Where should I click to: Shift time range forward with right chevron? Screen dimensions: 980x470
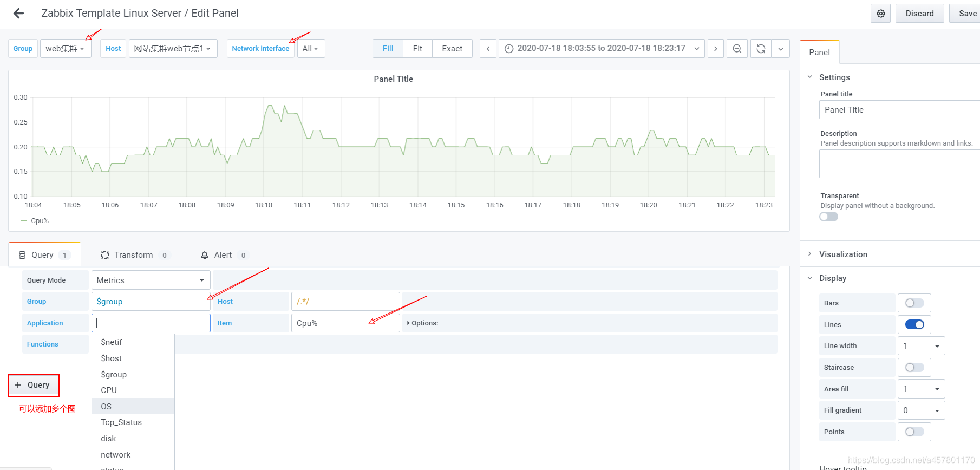pyautogui.click(x=716, y=49)
